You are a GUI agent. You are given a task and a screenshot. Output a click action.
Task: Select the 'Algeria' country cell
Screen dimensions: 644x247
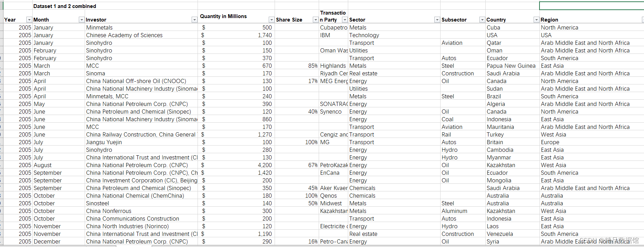pos(512,104)
